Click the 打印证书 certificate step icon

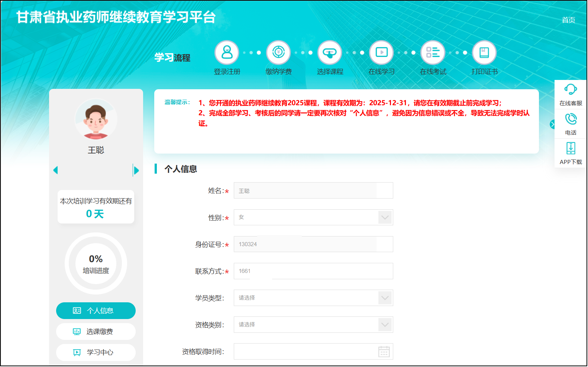click(x=484, y=53)
